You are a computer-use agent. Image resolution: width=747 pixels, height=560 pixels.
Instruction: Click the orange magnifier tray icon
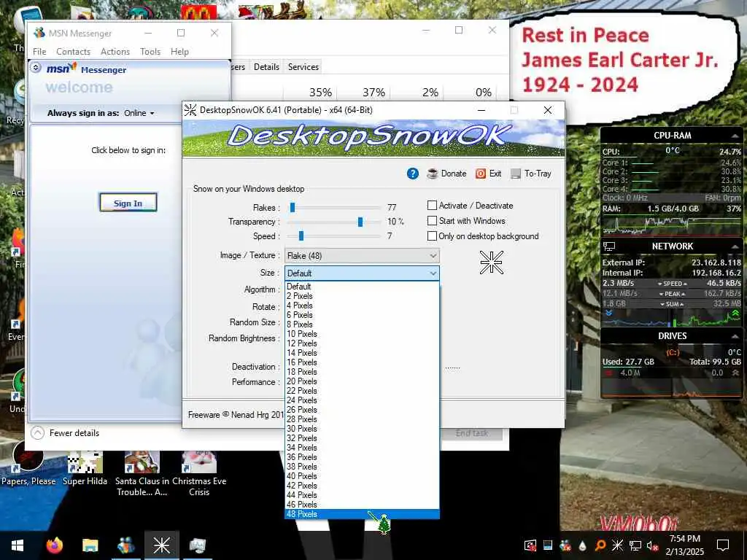pos(600,545)
